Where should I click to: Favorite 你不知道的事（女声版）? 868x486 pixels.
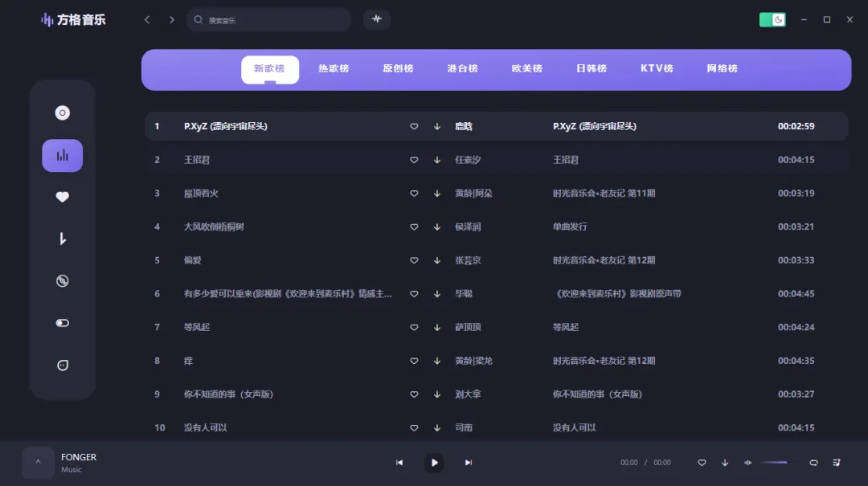click(x=414, y=394)
